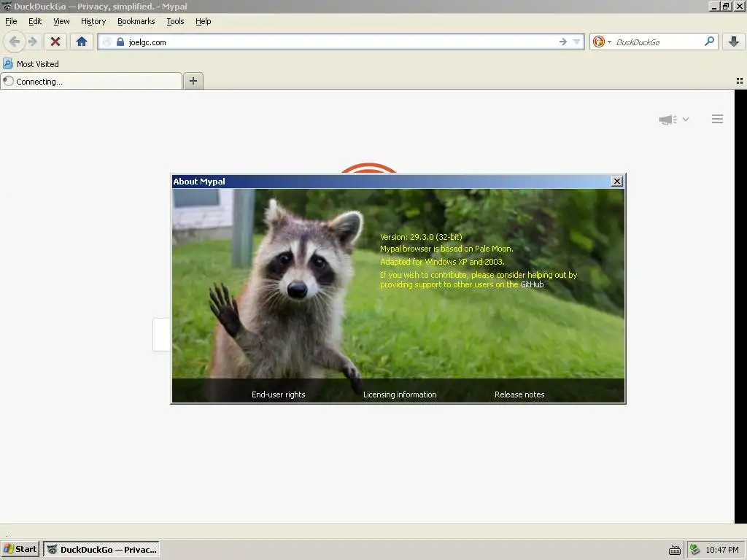Screen dimensions: 747x560
Task: Click the Pale Moon text in About dialog
Action: [x=493, y=249]
